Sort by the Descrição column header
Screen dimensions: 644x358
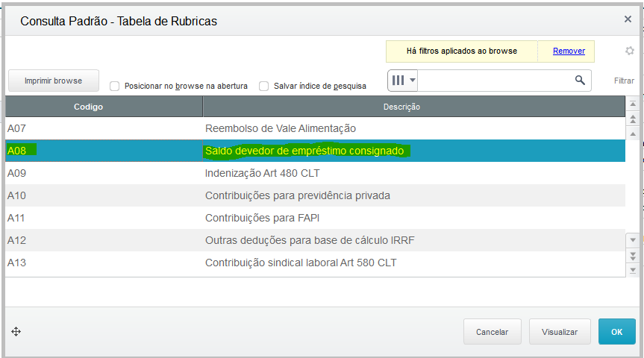(x=414, y=107)
